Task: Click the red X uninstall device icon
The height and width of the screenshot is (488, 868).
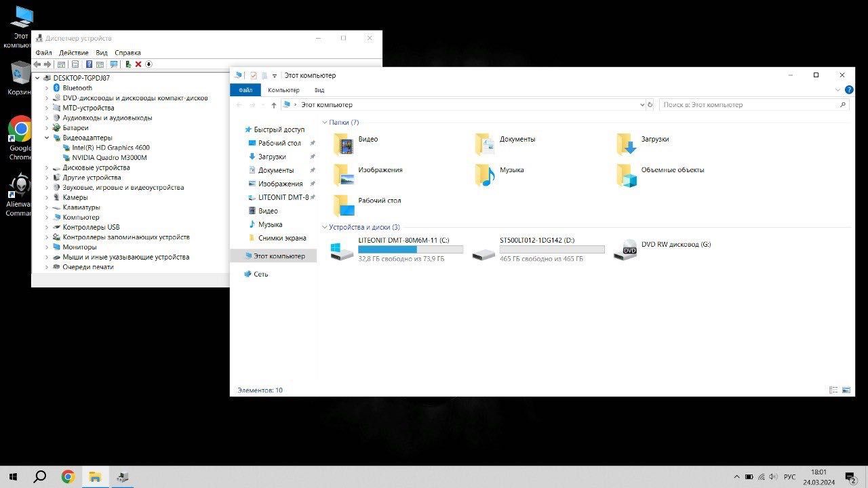Action: pyautogui.click(x=138, y=64)
